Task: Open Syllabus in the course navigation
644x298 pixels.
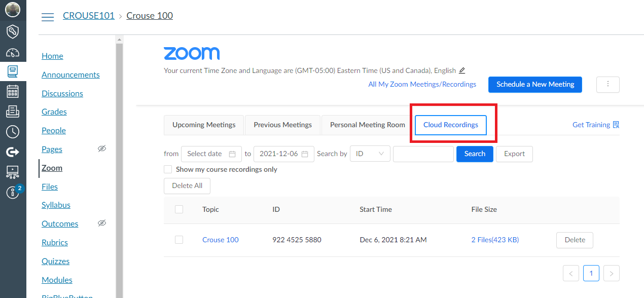Action: coord(56,205)
